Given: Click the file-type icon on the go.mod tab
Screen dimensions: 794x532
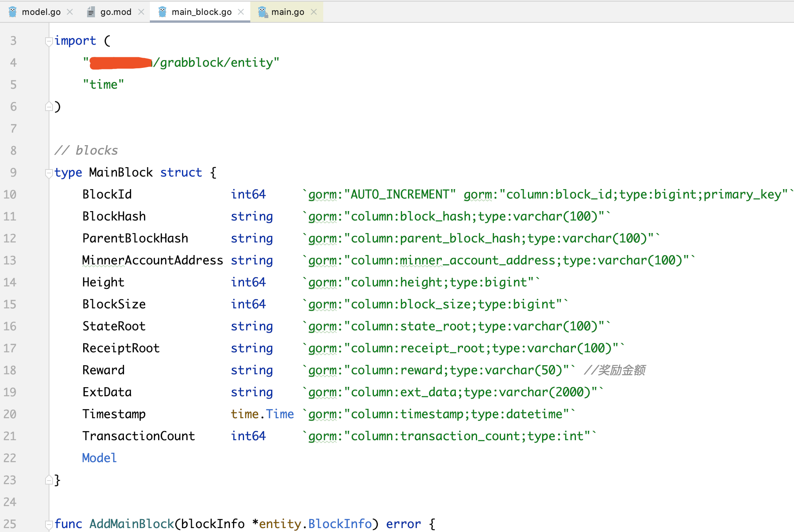Looking at the screenshot, I should click(91, 12).
